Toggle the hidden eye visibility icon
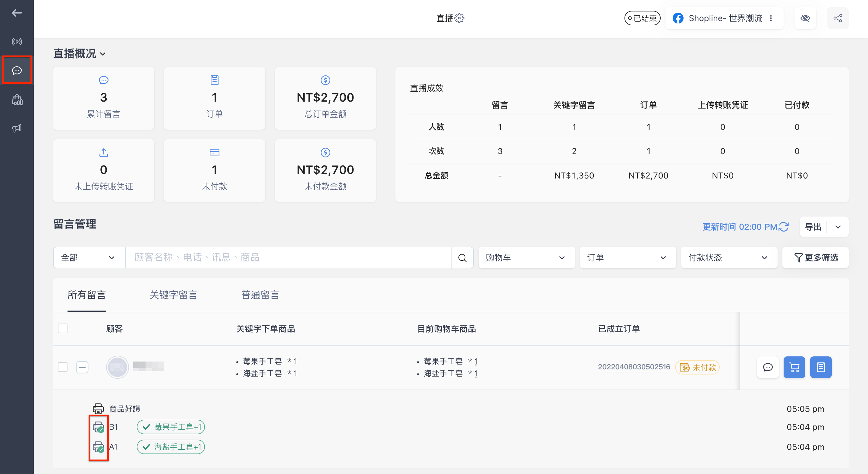Screen dimensions: 868x474 click(x=805, y=18)
